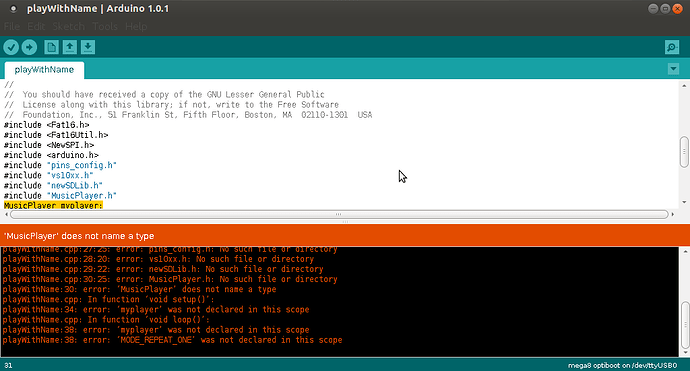Open the Sketch menu
Viewport: 690px width, 371px height.
pos(69,26)
